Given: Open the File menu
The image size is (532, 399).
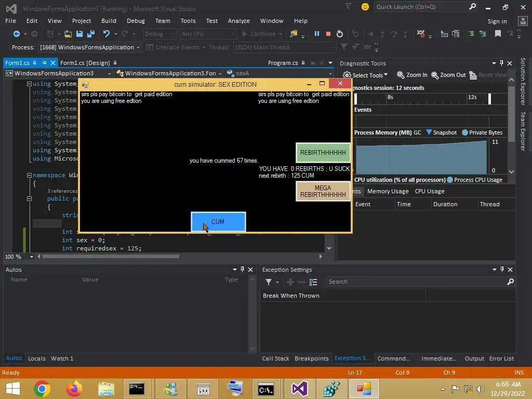Looking at the screenshot, I should click(10, 21).
